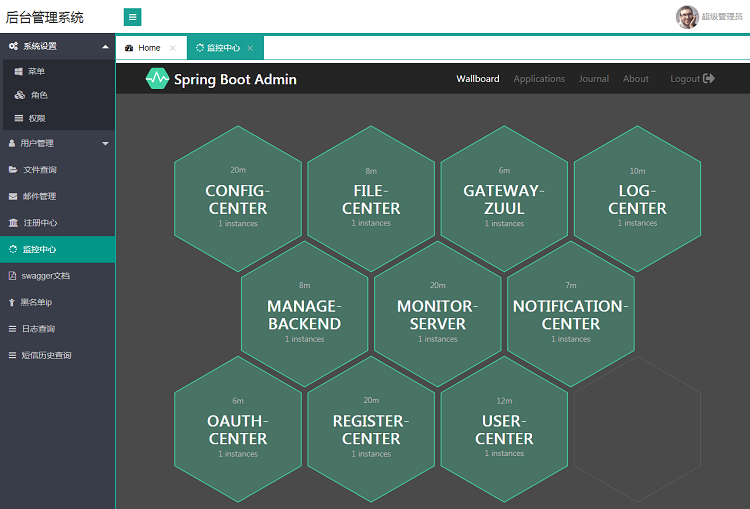Image resolution: width=750 pixels, height=509 pixels.
Task: Click the 系统设置 gears icon
Action: (x=13, y=46)
